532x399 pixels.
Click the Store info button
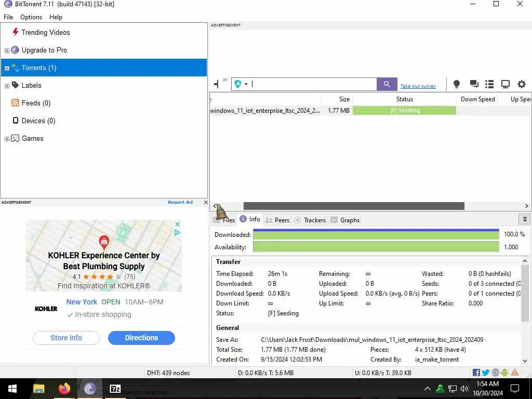click(66, 338)
